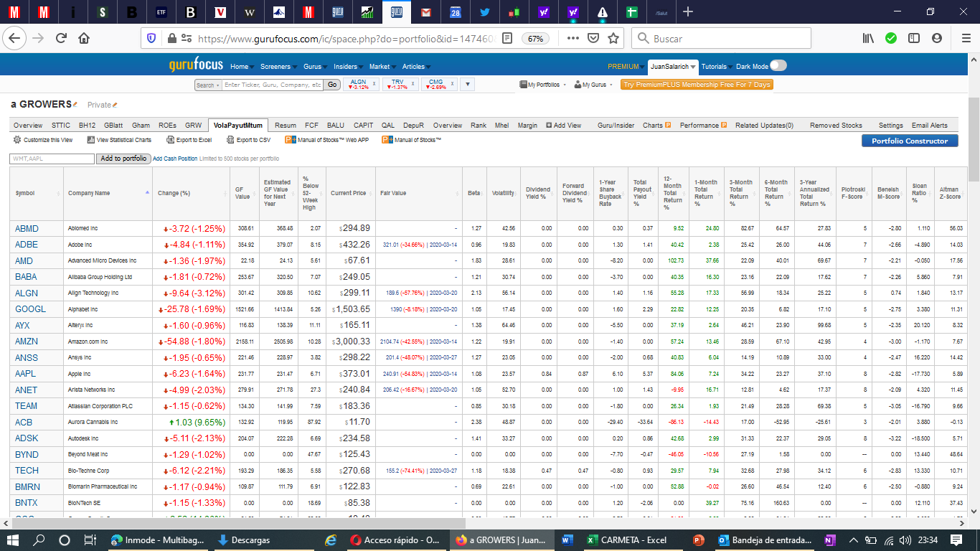Open the ABMD symbol link

pos(27,228)
